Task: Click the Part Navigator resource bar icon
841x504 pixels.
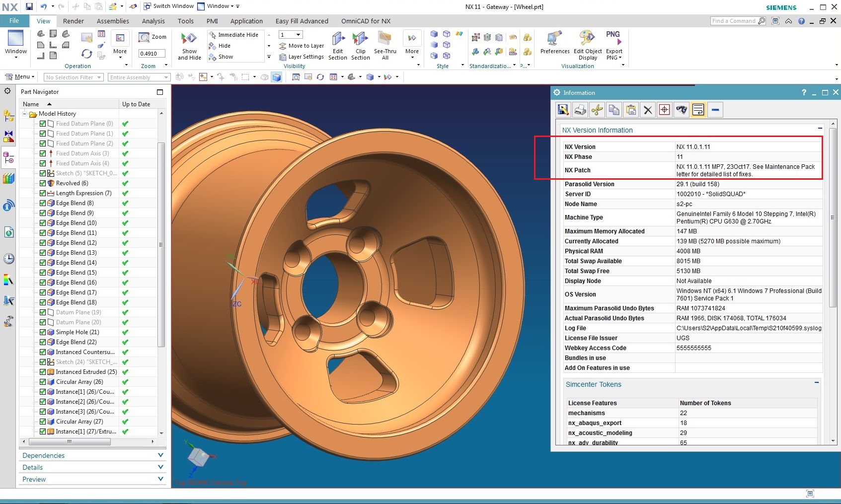Action: coord(8,158)
